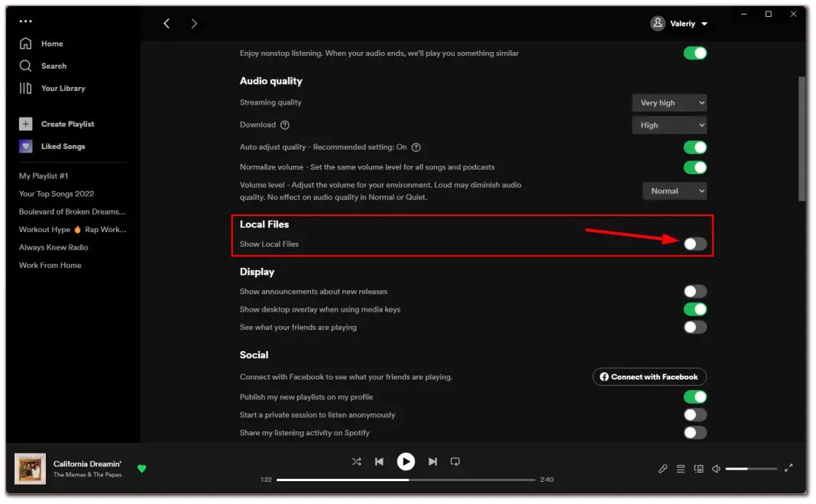816x504 pixels.
Task: Open the Valeriy account menu
Action: tap(678, 23)
